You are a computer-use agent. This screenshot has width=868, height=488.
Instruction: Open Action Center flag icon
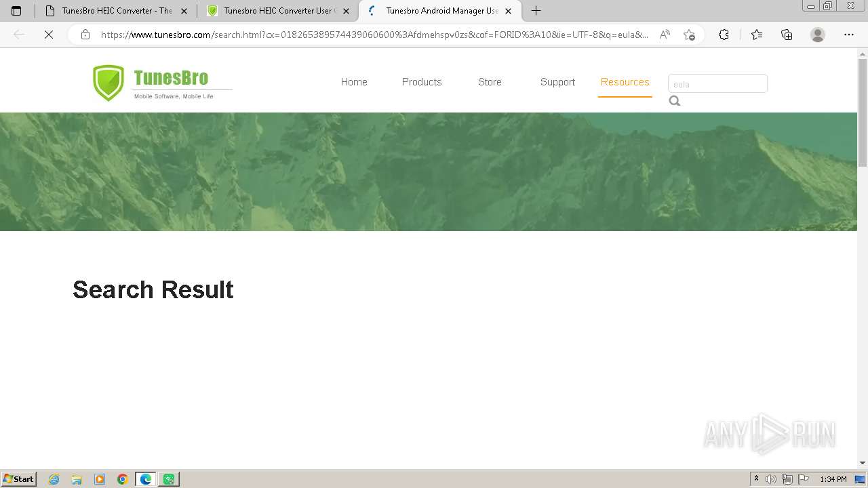pyautogui.click(x=804, y=479)
